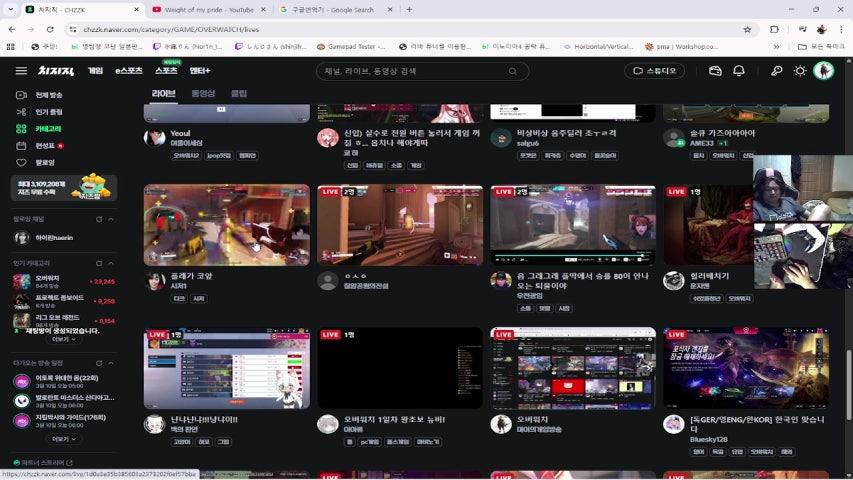Screen dimensions: 853x480
Task: Click the key-shaped icon in the header
Action: coord(776,71)
